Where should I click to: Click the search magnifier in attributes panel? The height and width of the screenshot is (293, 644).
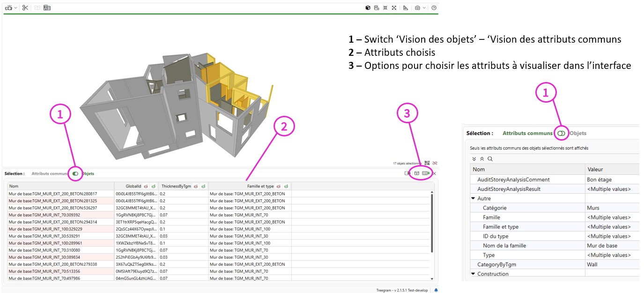click(490, 159)
